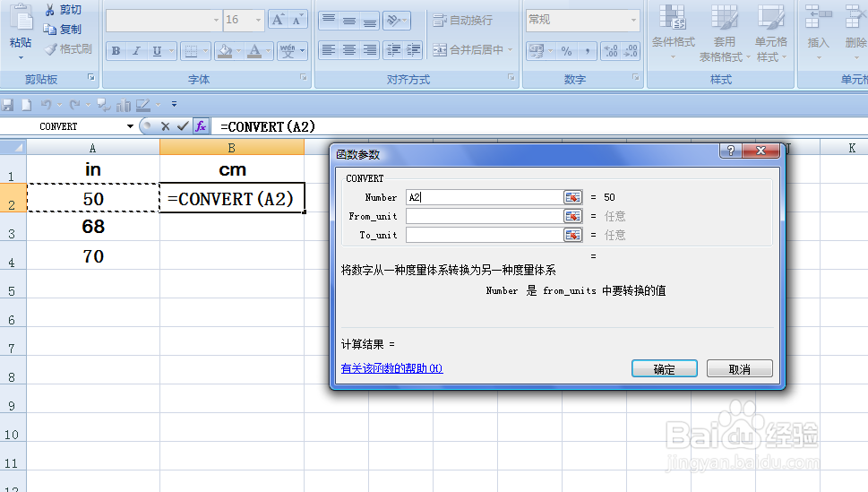The width and height of the screenshot is (868, 492).
Task: Decrease indent
Action: coord(393,50)
